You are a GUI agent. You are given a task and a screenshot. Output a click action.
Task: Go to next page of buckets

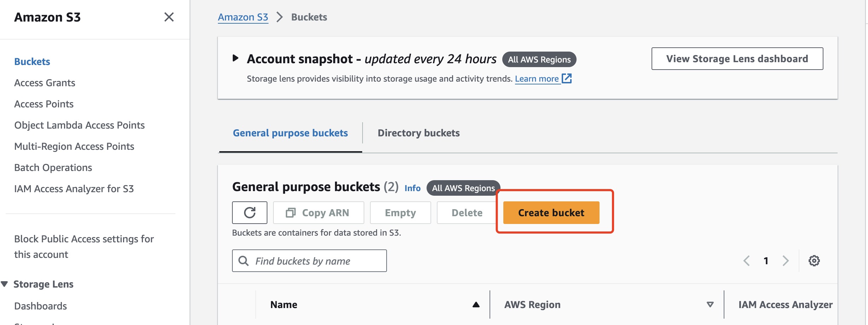(786, 261)
